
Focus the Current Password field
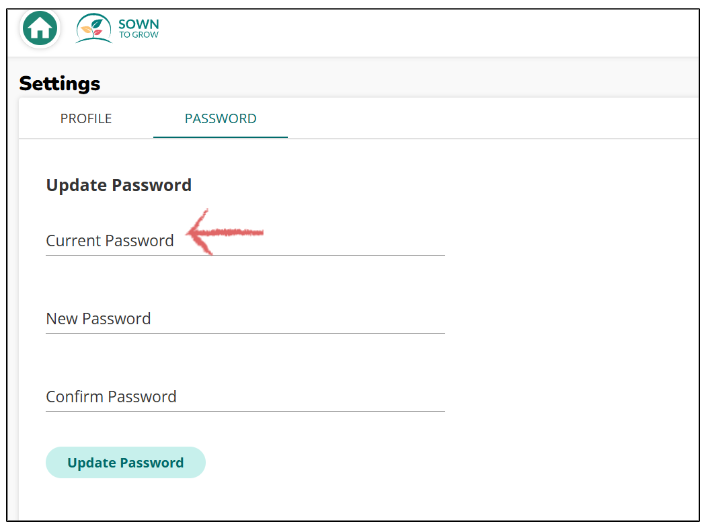click(x=245, y=241)
